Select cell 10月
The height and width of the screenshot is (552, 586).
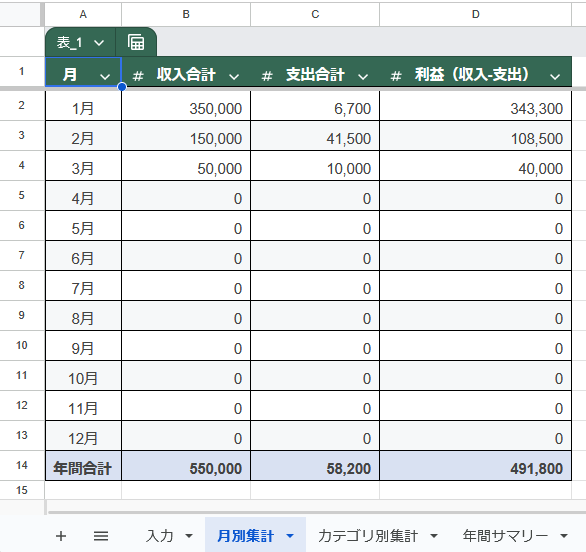[83, 376]
